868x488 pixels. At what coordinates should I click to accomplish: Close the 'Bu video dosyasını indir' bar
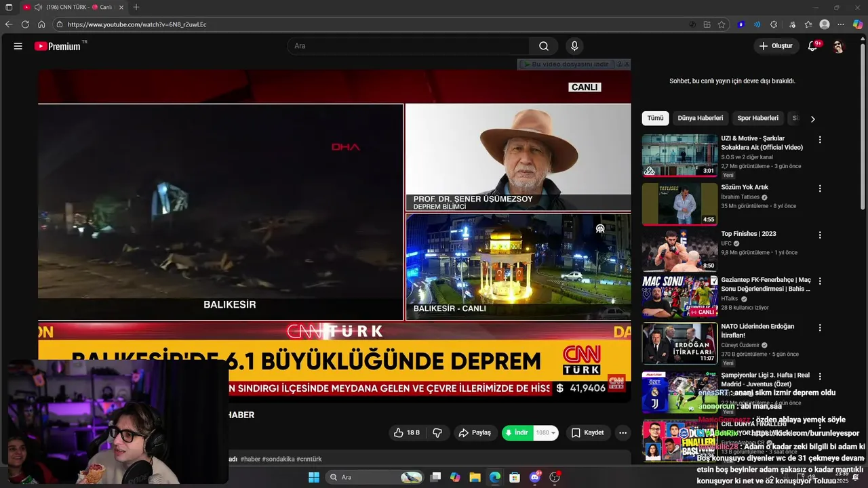click(x=627, y=64)
